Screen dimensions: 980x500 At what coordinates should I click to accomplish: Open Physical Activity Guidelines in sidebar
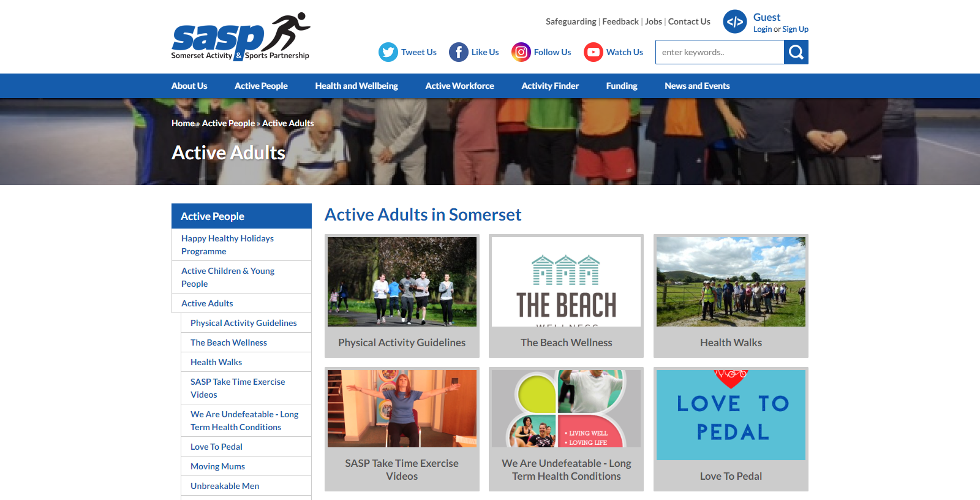(x=246, y=323)
